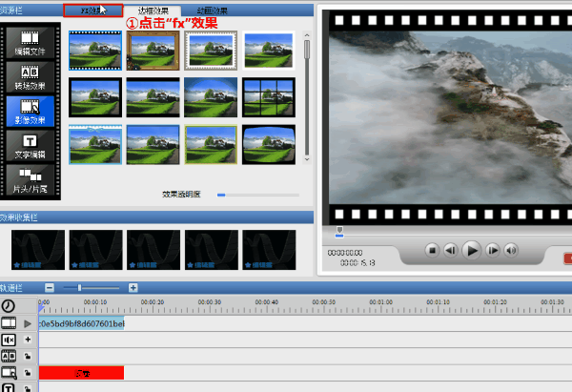Choose the nine-grid window border thumbnail

coord(269,97)
